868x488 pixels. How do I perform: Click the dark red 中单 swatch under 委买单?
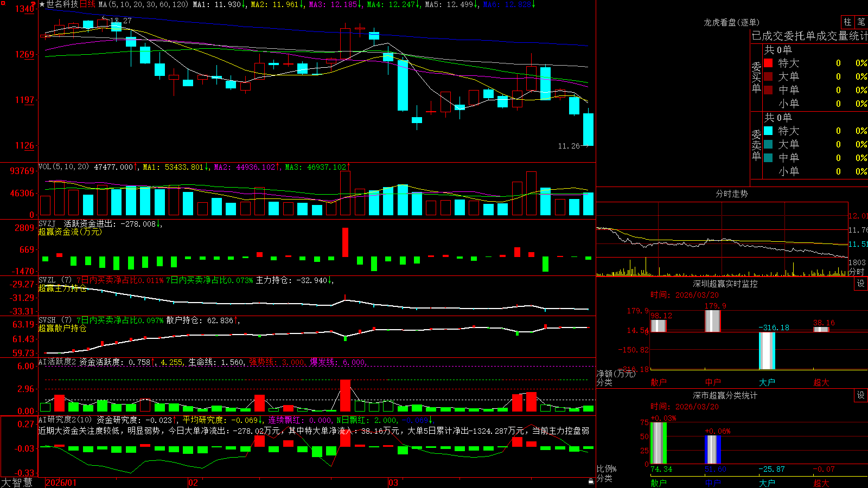click(x=768, y=90)
